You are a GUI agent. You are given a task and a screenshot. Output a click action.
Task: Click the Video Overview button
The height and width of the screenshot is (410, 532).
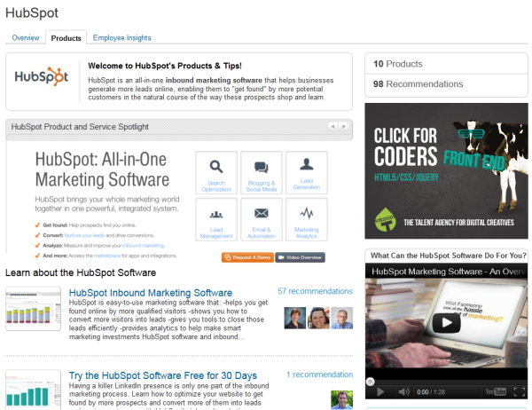click(x=300, y=257)
